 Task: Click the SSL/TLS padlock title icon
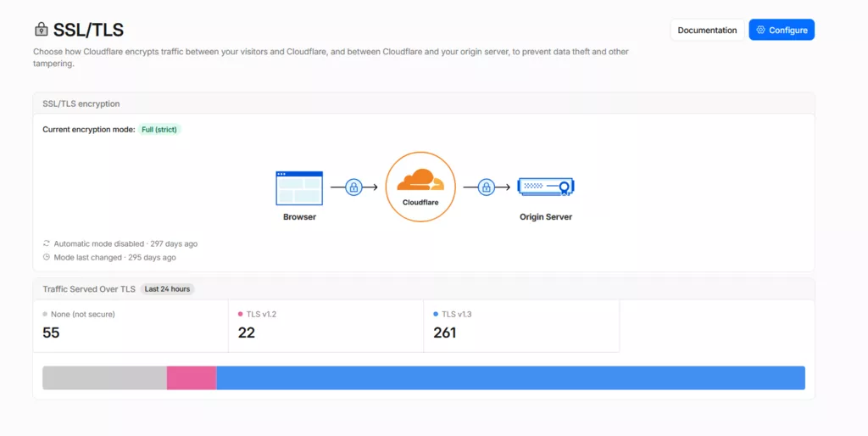pyautogui.click(x=41, y=30)
